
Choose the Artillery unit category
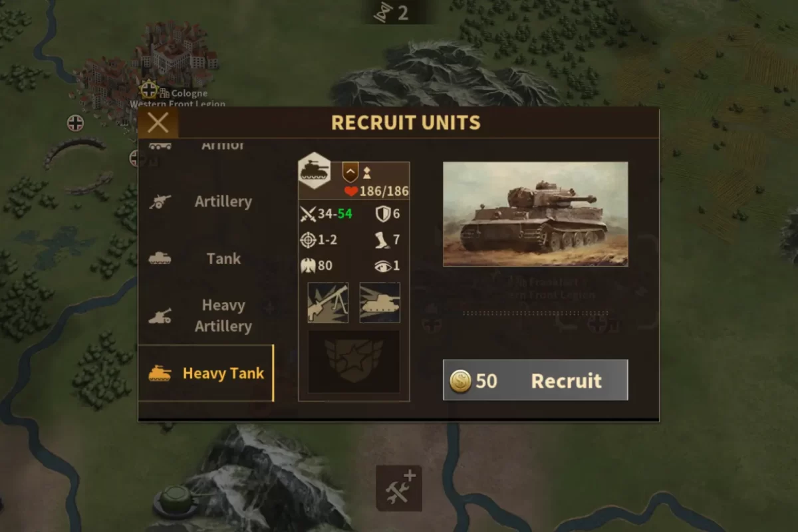206,201
